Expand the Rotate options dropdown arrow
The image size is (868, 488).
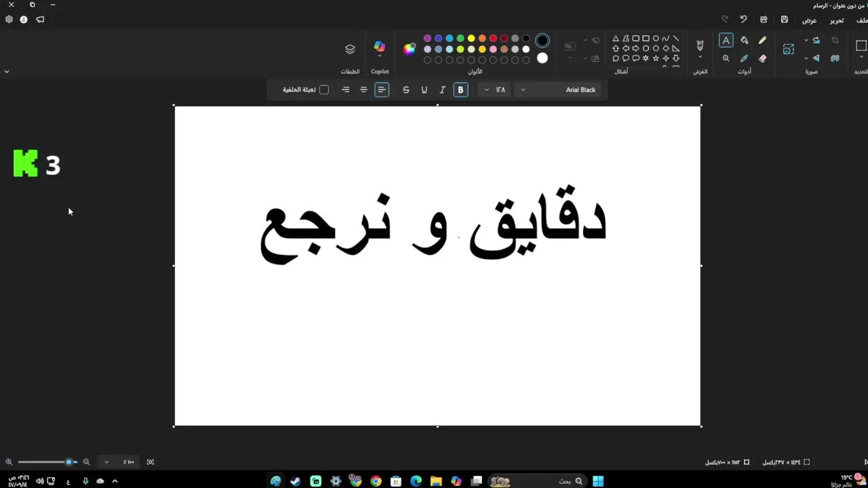(x=806, y=41)
